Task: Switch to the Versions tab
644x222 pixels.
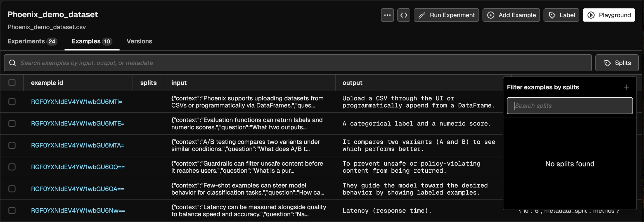Action: coord(139,41)
